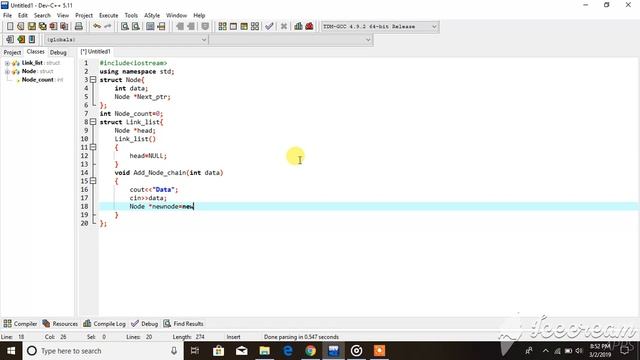This screenshot has height=360, width=640.
Task: Open the Help menu
Action: 199,16
